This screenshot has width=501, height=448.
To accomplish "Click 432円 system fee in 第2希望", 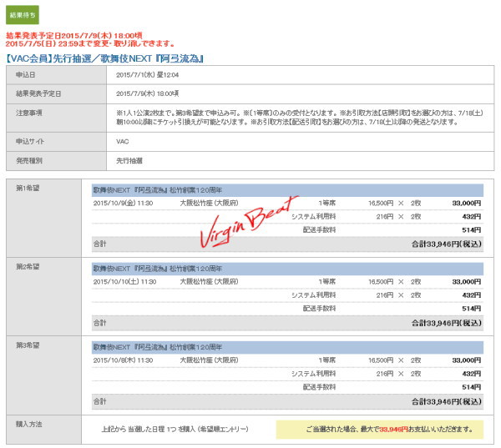I will coord(472,295).
